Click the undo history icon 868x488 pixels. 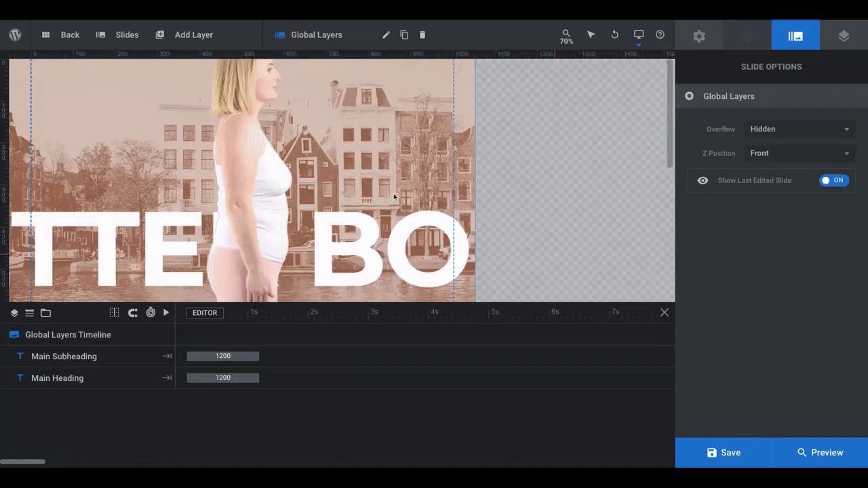pyautogui.click(x=614, y=35)
